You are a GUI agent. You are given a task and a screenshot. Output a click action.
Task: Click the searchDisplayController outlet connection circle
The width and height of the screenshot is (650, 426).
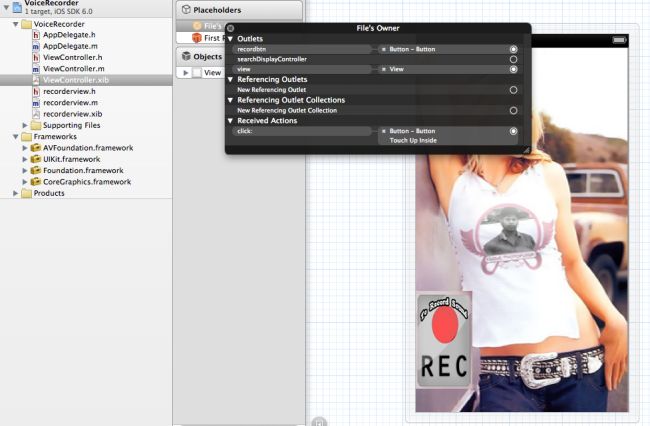513,59
